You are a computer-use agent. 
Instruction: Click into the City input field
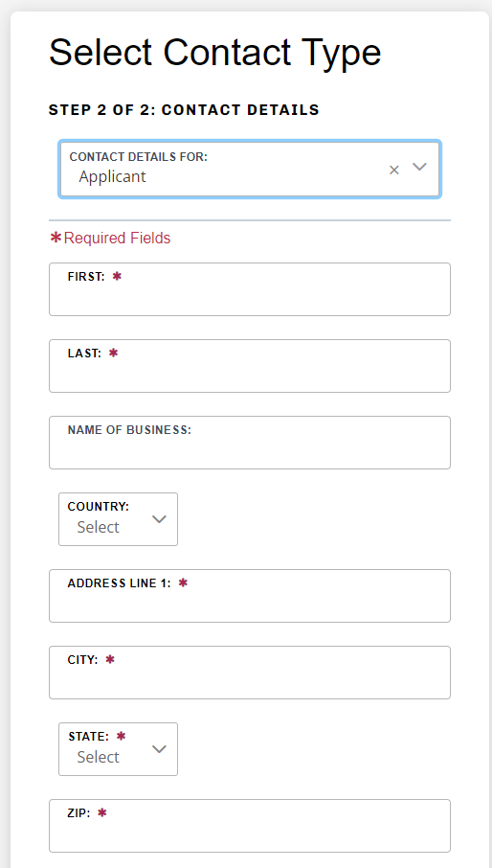click(x=250, y=673)
